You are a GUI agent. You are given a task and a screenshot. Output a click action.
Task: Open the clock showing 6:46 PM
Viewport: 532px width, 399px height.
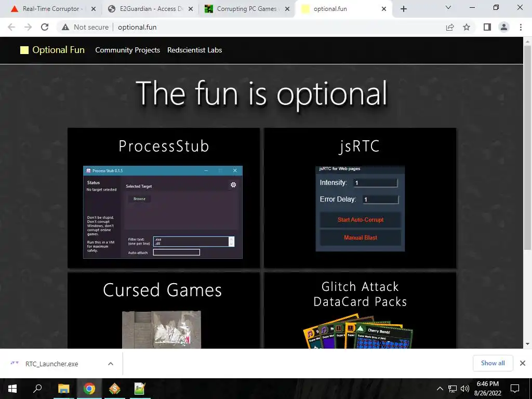tap(487, 389)
